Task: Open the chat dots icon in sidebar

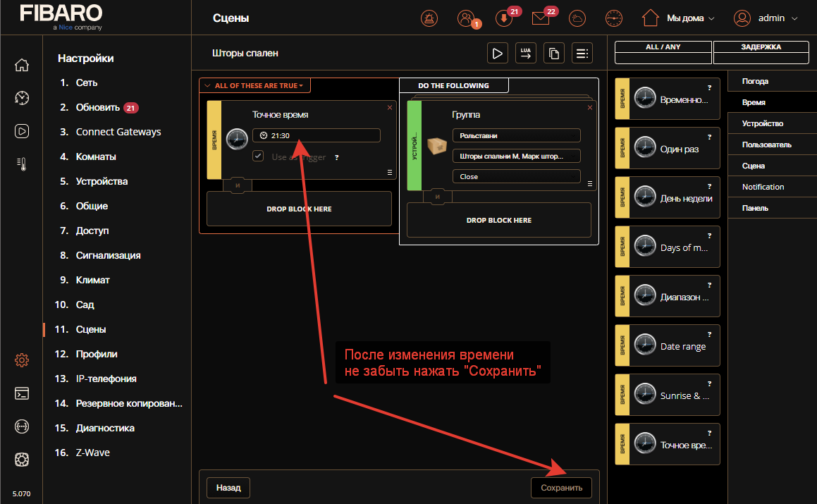Action: [21, 427]
